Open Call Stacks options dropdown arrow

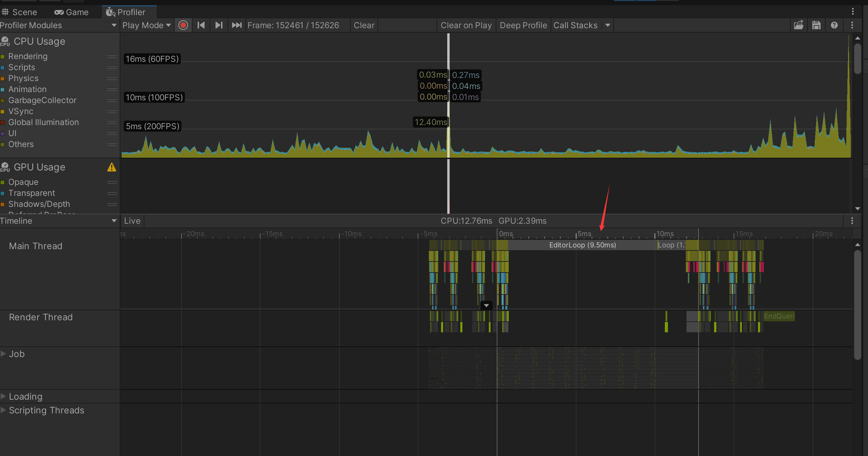pos(608,25)
